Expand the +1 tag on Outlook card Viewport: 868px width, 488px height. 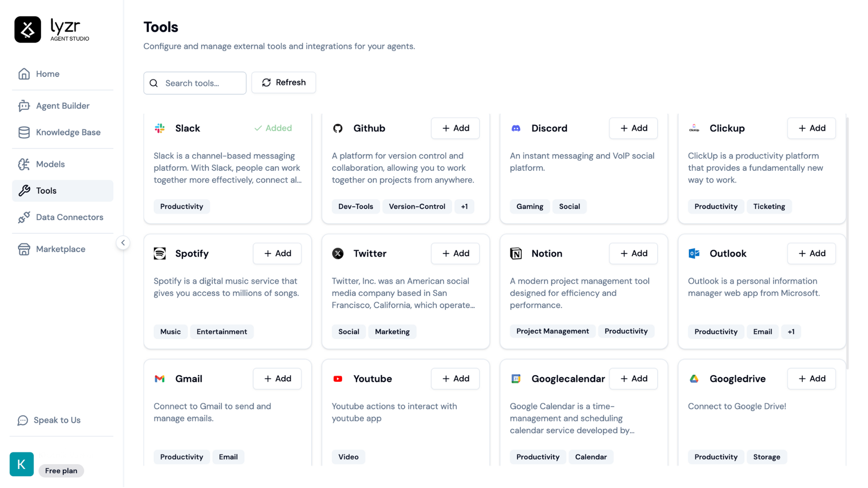click(791, 331)
